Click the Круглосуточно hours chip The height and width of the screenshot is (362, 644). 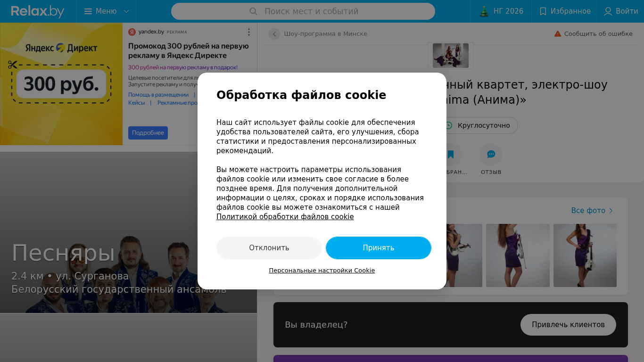[479, 125]
